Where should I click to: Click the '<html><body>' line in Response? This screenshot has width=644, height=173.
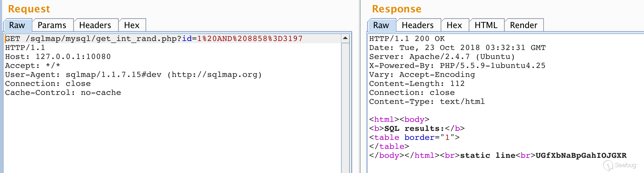click(399, 119)
